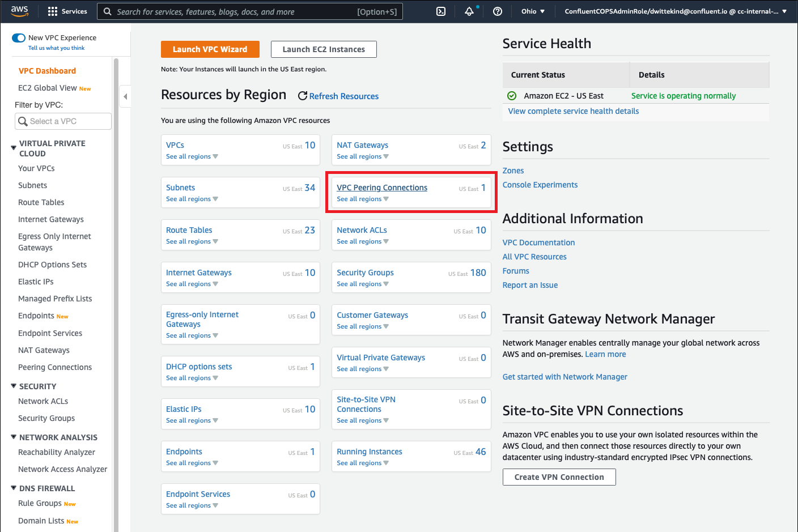The width and height of the screenshot is (798, 532).
Task: Collapse the Network Analysis section
Action: (14, 437)
